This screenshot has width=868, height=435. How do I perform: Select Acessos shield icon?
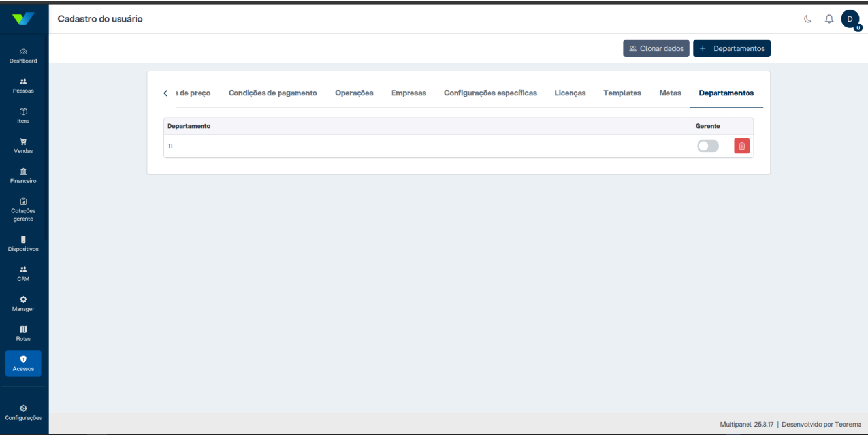tap(24, 364)
